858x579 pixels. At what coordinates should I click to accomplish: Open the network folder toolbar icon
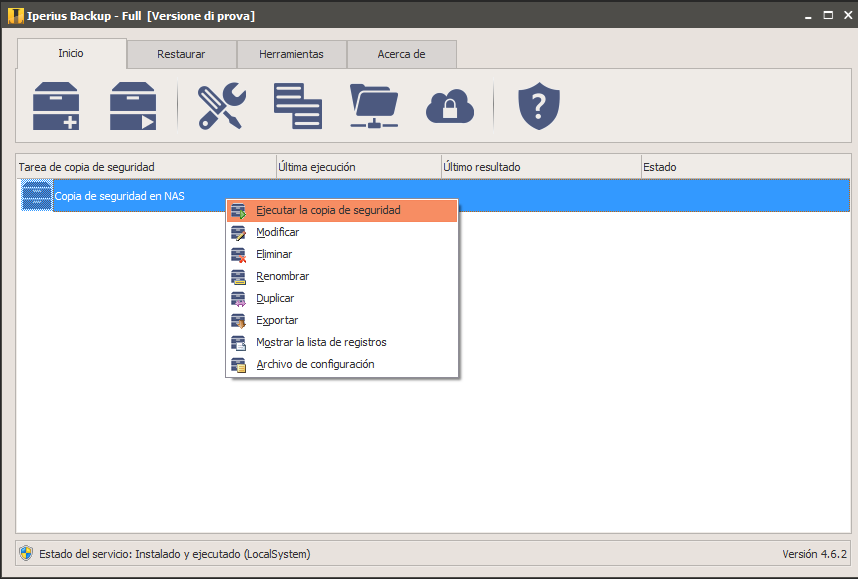pos(374,106)
